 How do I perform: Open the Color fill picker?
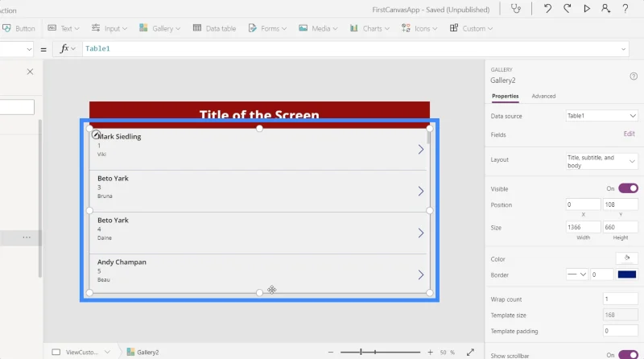click(x=627, y=258)
